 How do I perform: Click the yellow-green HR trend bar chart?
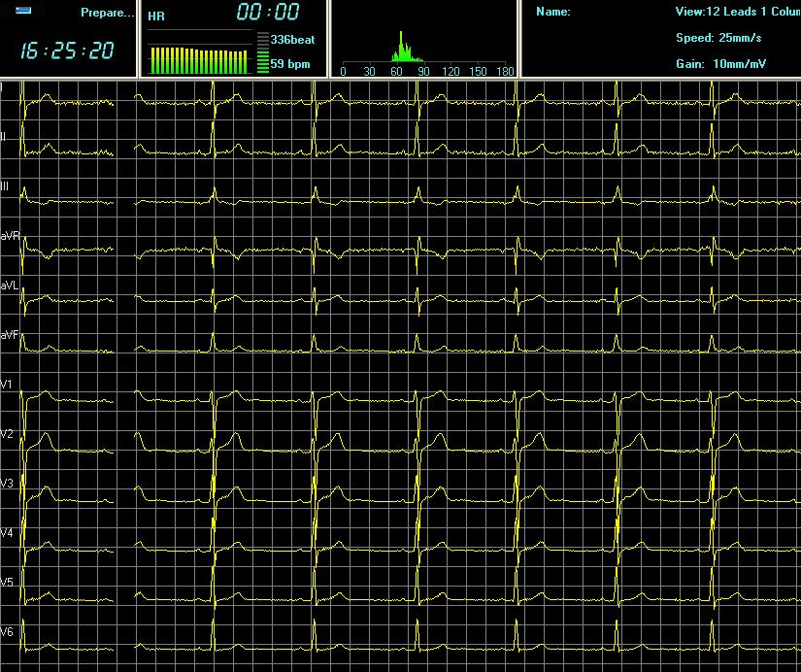click(x=199, y=61)
